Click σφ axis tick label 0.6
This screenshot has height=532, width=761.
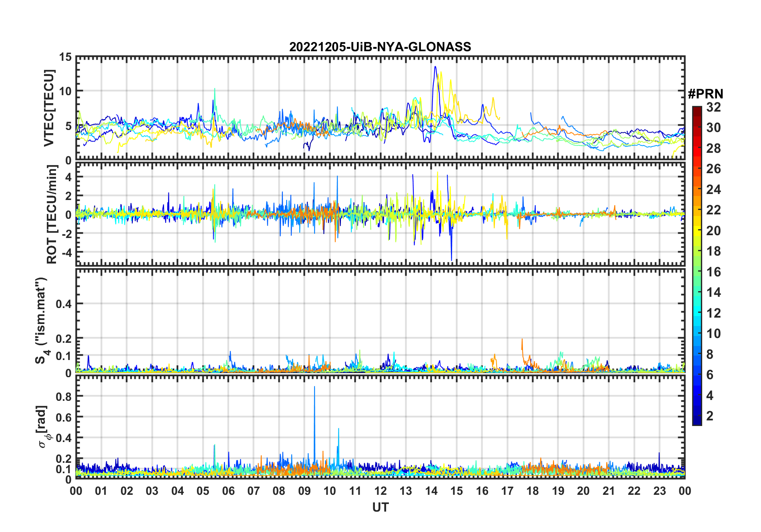64,417
